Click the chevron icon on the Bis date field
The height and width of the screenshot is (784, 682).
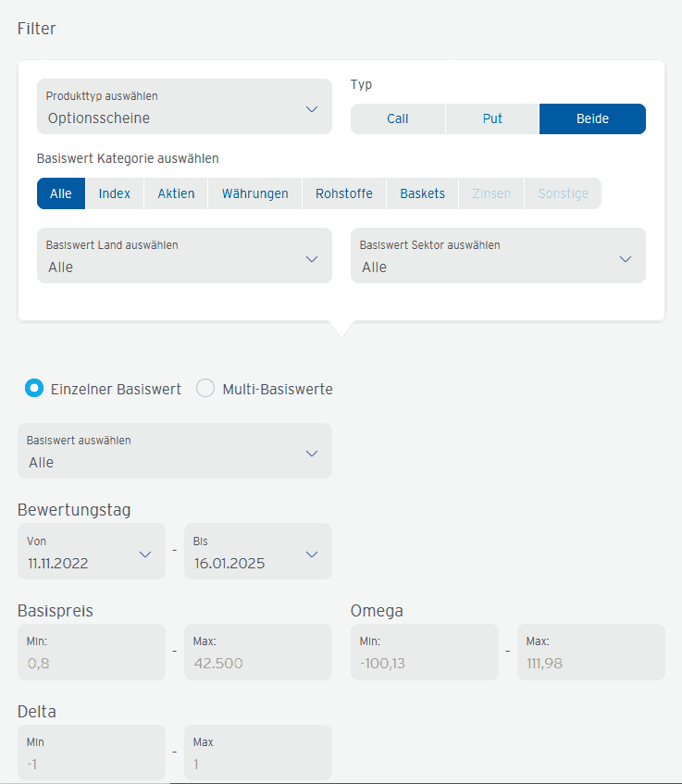[x=311, y=552]
